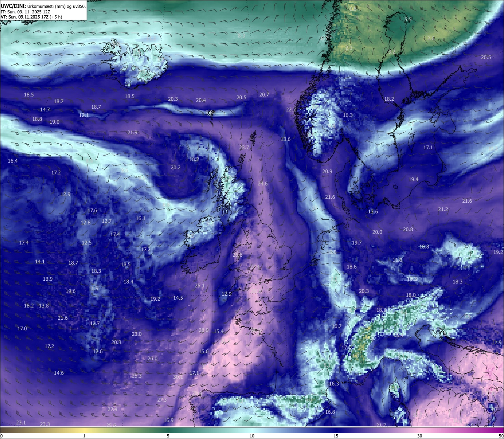Image resolution: width=504 pixels, height=439 pixels.
Task: Select the 19.7 value label
Action: 356,243
